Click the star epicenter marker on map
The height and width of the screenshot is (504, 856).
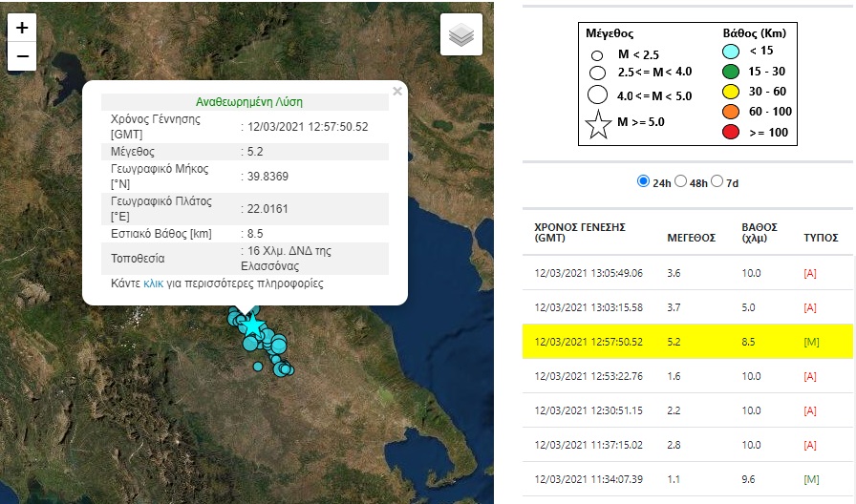point(251,326)
